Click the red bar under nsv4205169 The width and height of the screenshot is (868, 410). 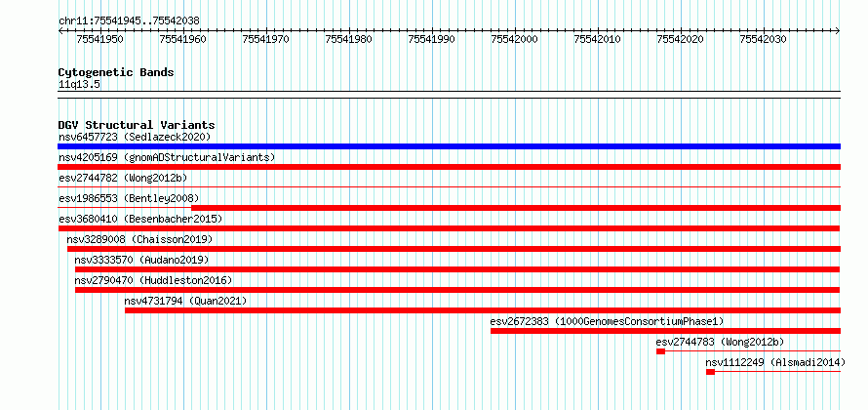pyautogui.click(x=449, y=167)
